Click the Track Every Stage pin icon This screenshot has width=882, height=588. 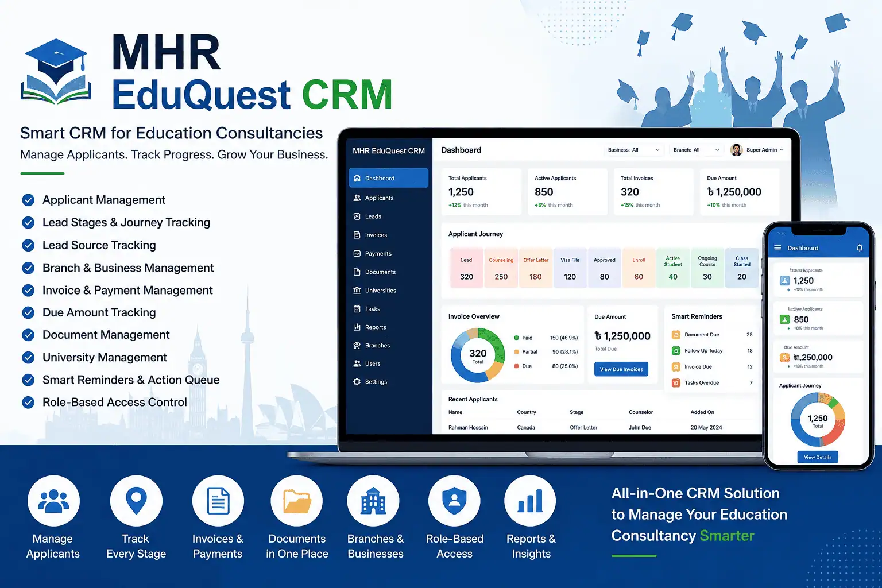pyautogui.click(x=136, y=501)
